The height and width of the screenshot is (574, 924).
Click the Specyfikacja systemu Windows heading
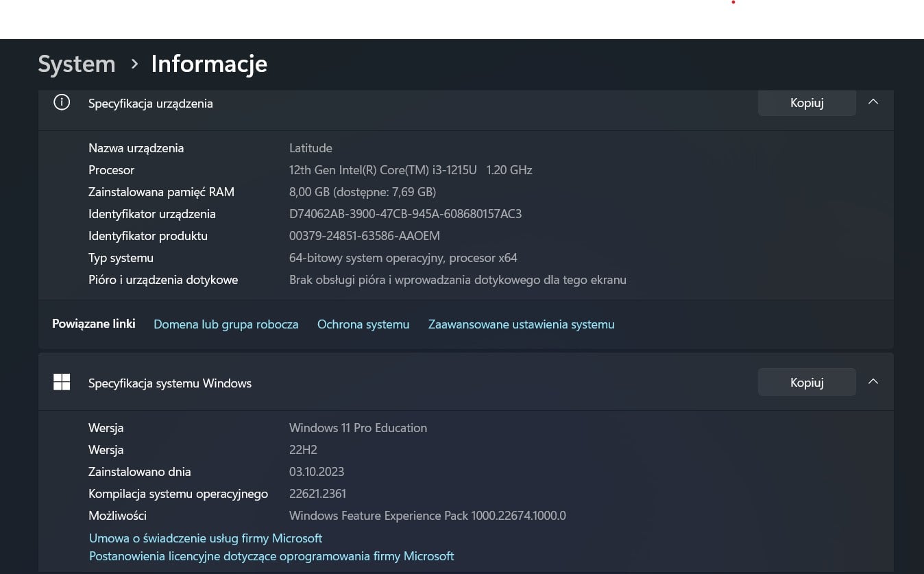pos(170,383)
